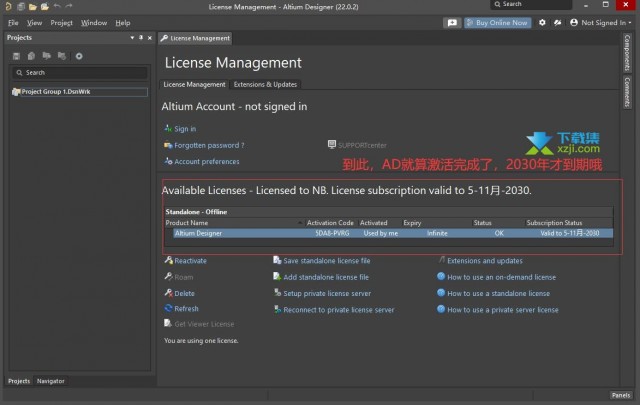Select the License Management document tab
The width and height of the screenshot is (640, 405).
point(196,38)
